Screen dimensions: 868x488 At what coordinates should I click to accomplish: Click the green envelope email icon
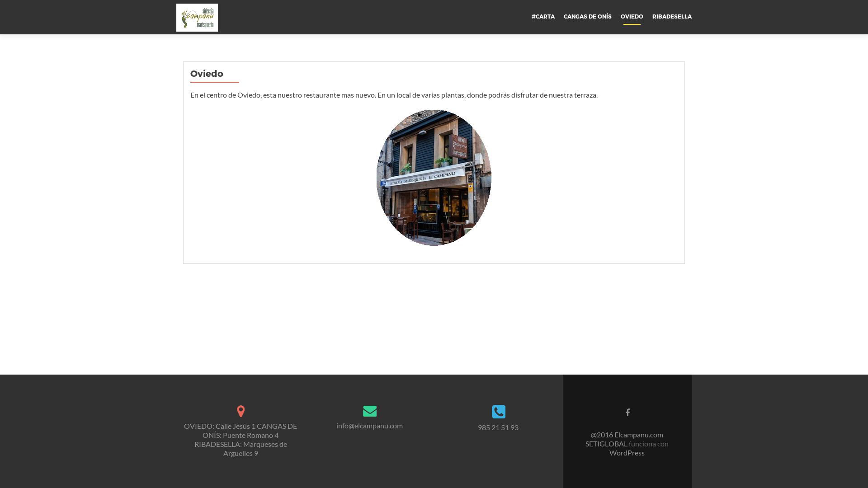click(369, 411)
